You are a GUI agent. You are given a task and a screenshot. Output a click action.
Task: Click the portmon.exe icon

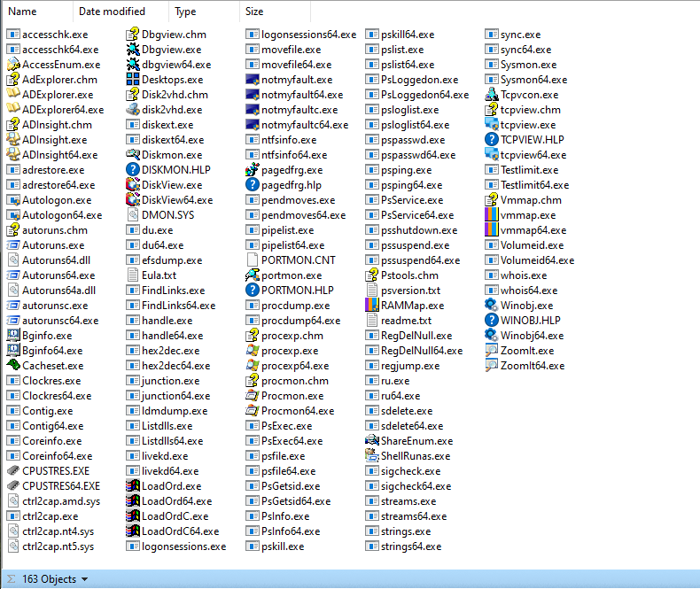pyautogui.click(x=253, y=275)
